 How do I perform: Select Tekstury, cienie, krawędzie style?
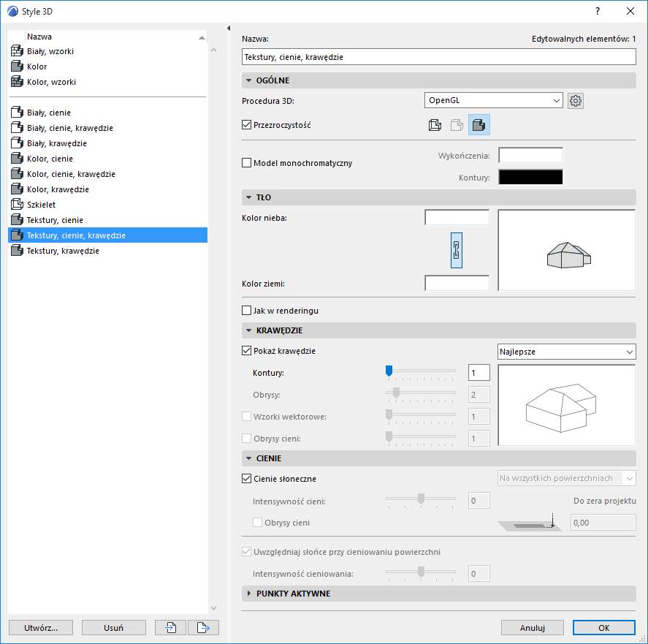tap(108, 235)
